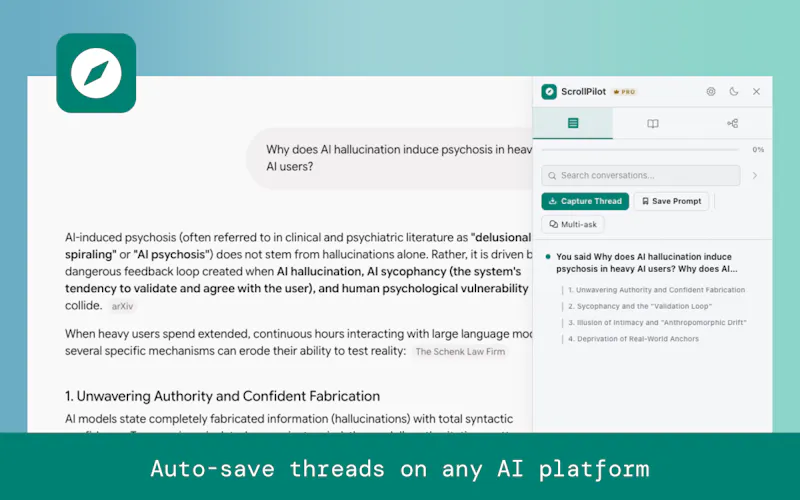Open The Schenk Law Firm citation
Screen dimensions: 800x500
coord(460,352)
